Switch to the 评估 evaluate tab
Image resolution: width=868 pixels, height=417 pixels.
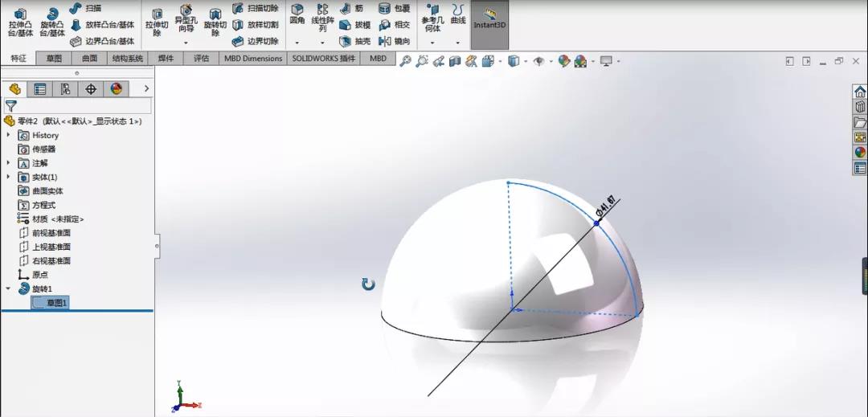click(202, 58)
